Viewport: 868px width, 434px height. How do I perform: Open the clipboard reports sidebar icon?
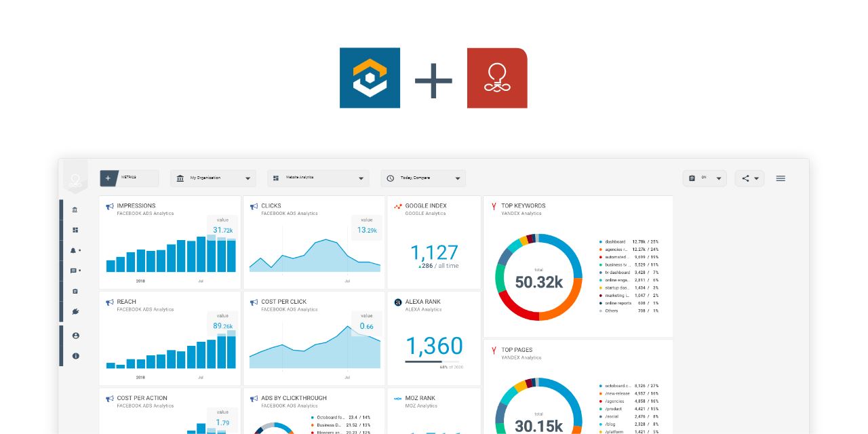click(75, 291)
